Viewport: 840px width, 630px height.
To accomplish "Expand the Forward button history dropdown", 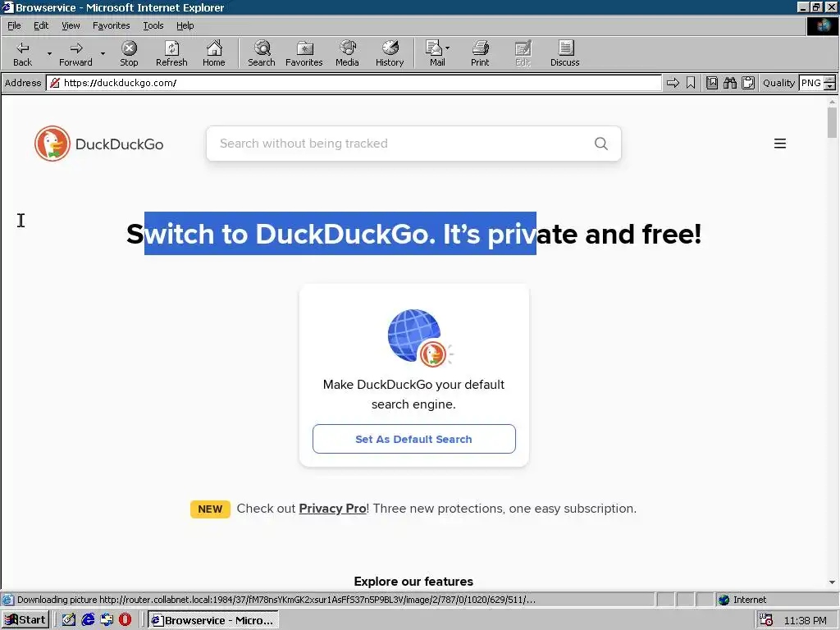I will [103, 53].
